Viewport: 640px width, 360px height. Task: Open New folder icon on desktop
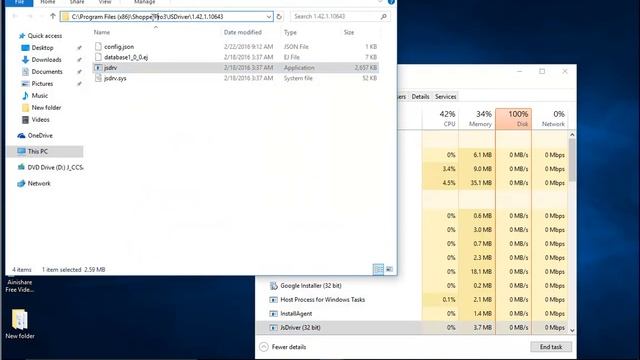[20, 324]
